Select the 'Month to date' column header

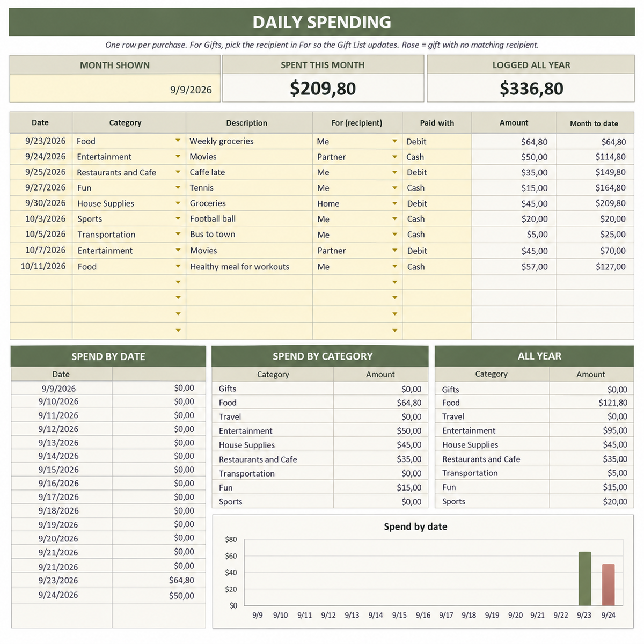pyautogui.click(x=594, y=123)
